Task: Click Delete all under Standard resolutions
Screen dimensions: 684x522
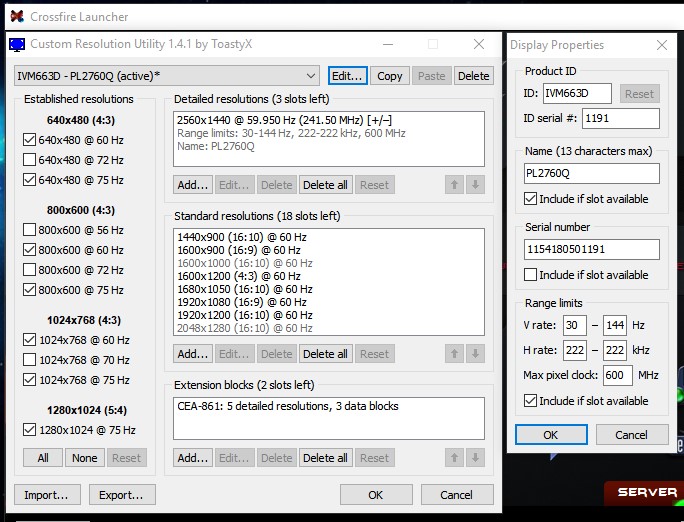Action: click(325, 354)
